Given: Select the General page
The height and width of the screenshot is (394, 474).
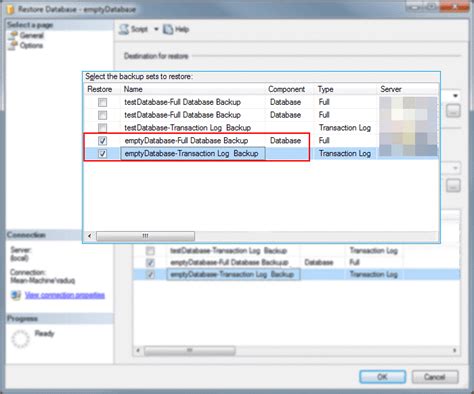Looking at the screenshot, I should pyautogui.click(x=31, y=35).
